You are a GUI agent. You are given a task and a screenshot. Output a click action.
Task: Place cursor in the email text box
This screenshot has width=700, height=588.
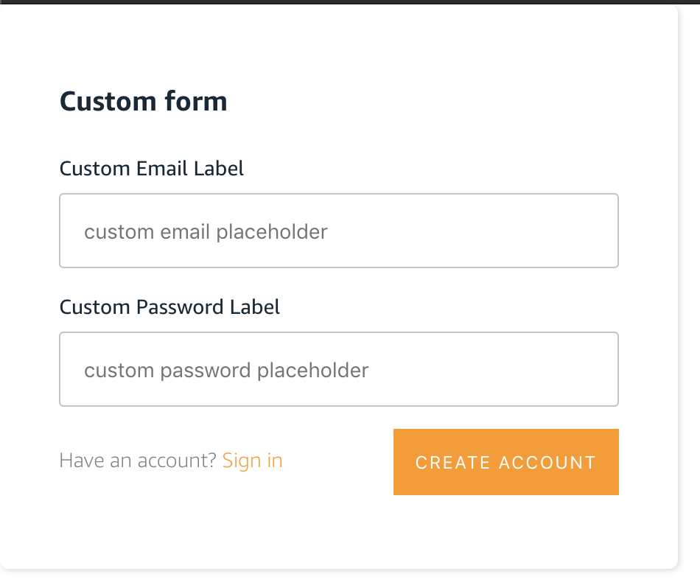[x=338, y=231]
